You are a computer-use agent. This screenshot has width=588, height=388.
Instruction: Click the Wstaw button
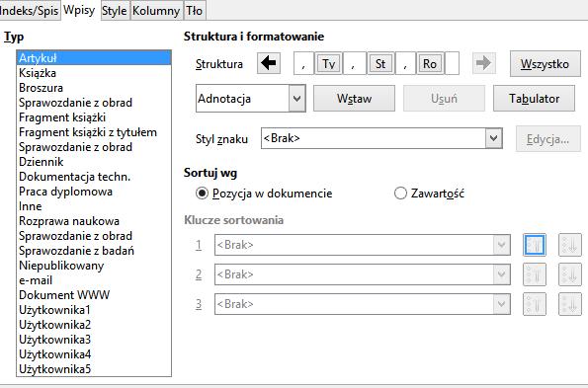pyautogui.click(x=354, y=99)
